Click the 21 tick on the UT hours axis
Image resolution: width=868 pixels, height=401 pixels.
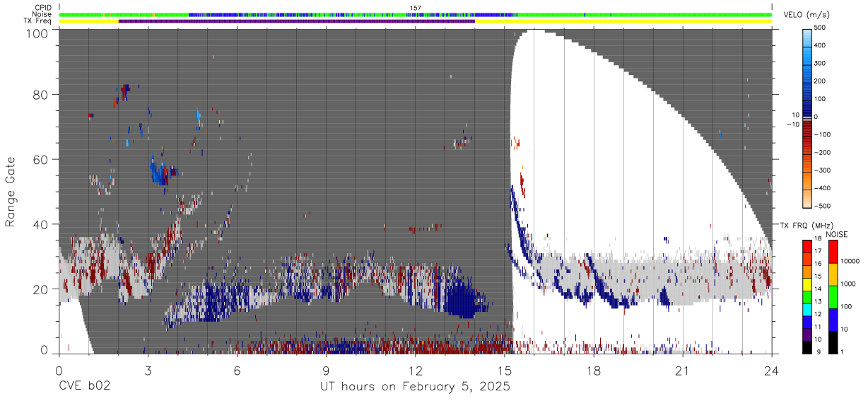coord(682,371)
